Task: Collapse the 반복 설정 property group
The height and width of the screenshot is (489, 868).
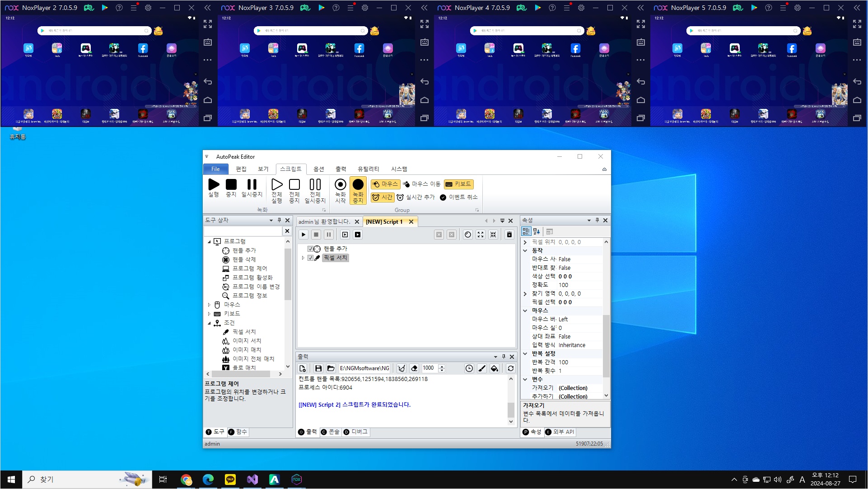Action: [x=525, y=353]
